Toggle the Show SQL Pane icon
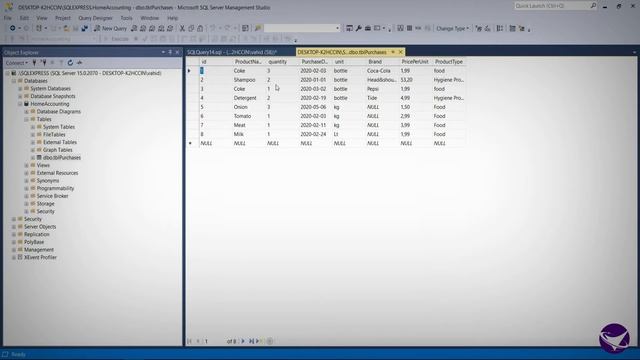 418,28
